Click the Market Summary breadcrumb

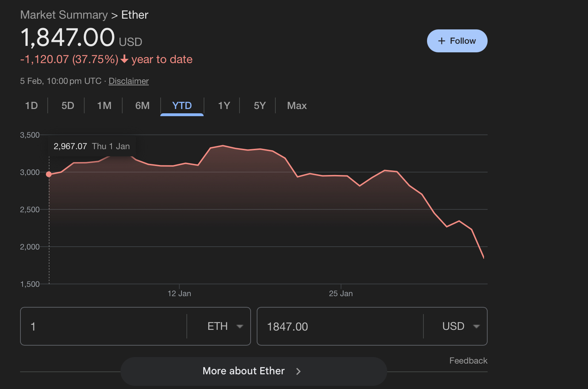(x=64, y=15)
